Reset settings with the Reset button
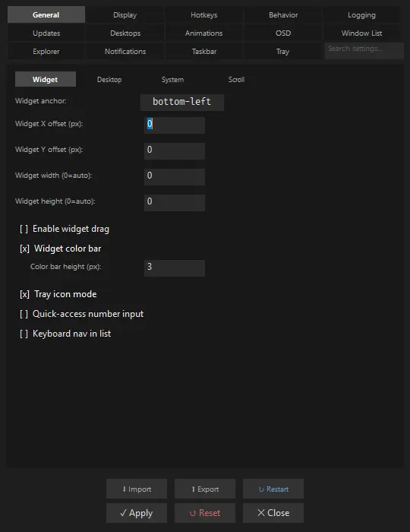The height and width of the screenshot is (532, 410). click(x=205, y=513)
